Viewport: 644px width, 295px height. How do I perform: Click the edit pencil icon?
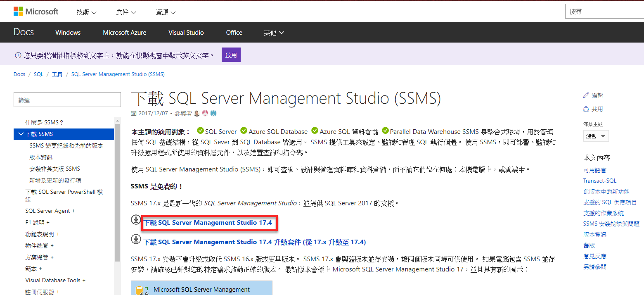click(x=586, y=95)
